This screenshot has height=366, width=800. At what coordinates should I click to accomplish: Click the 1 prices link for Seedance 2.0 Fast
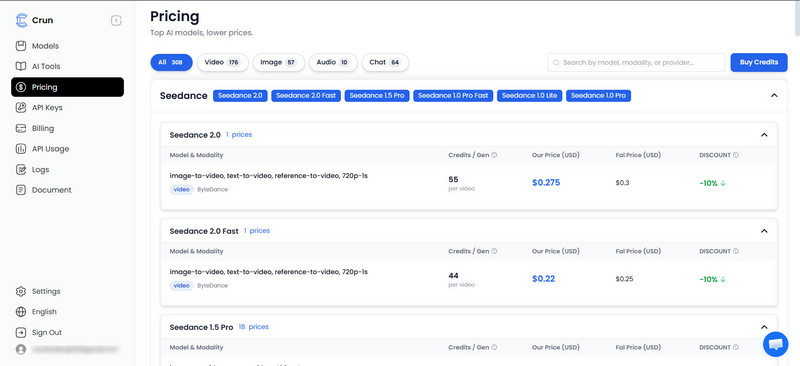[x=257, y=231]
